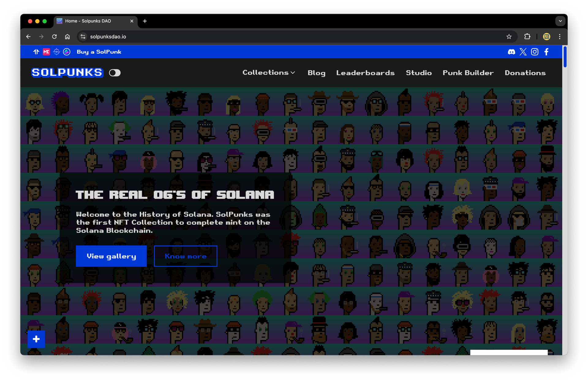588x382 pixels.
Task: Click the Know more button
Action: 186,256
